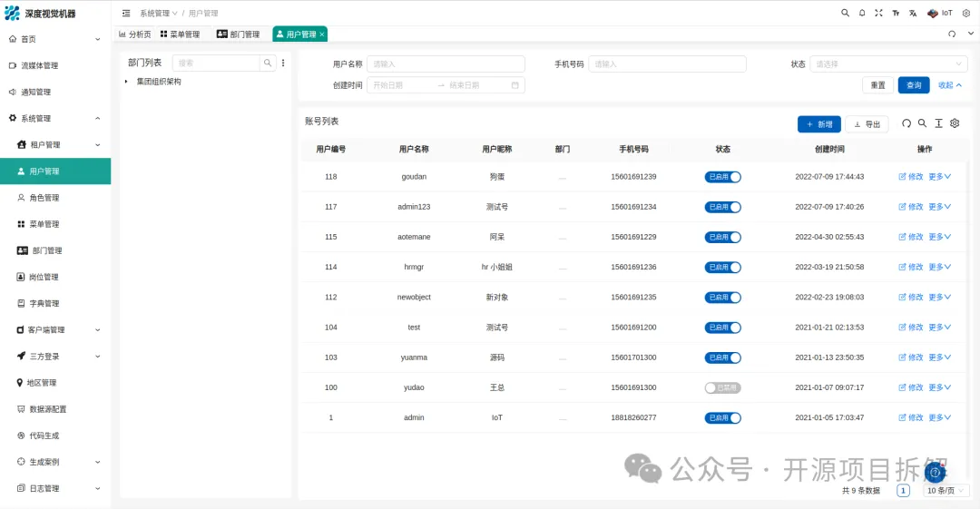
Task: Toggle status switch for user test
Action: 722,328
